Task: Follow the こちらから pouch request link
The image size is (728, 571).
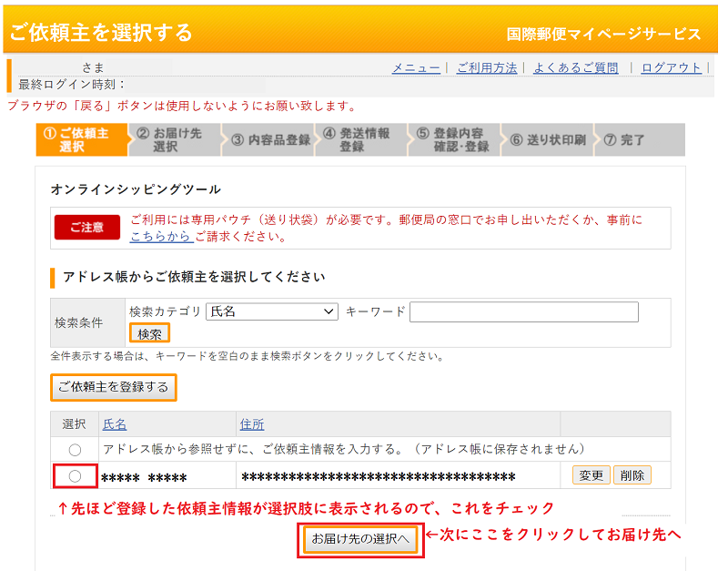Action: coord(160,237)
